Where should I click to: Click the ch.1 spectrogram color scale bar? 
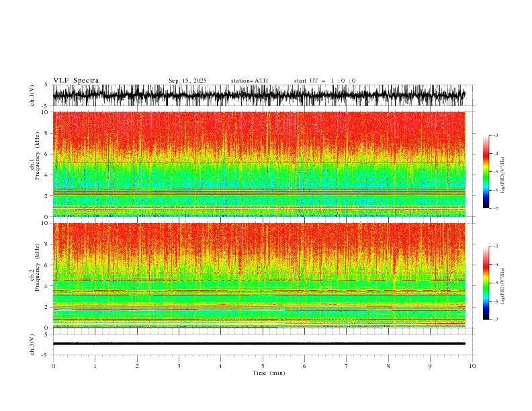(x=486, y=172)
